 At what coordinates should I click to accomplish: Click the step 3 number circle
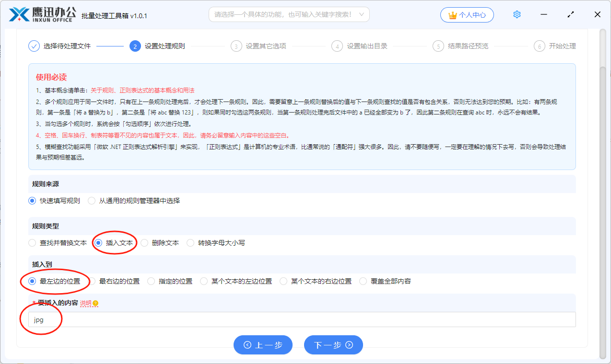pos(236,46)
